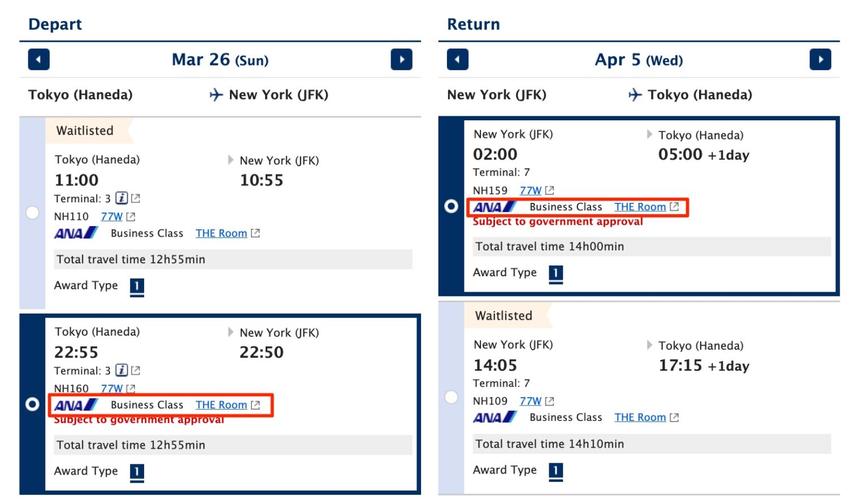The image size is (868, 504).
Task: Open THE Room seat details for flight NH110
Action: (x=221, y=233)
